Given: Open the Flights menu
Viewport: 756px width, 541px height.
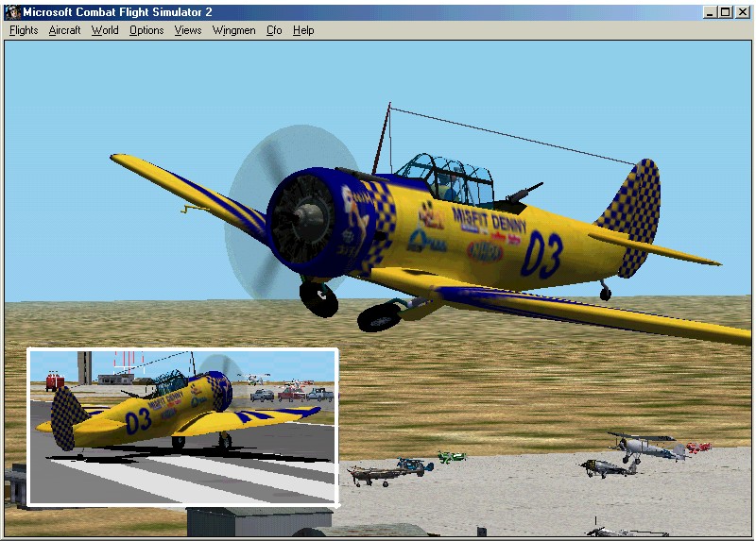Looking at the screenshot, I should click(24, 30).
